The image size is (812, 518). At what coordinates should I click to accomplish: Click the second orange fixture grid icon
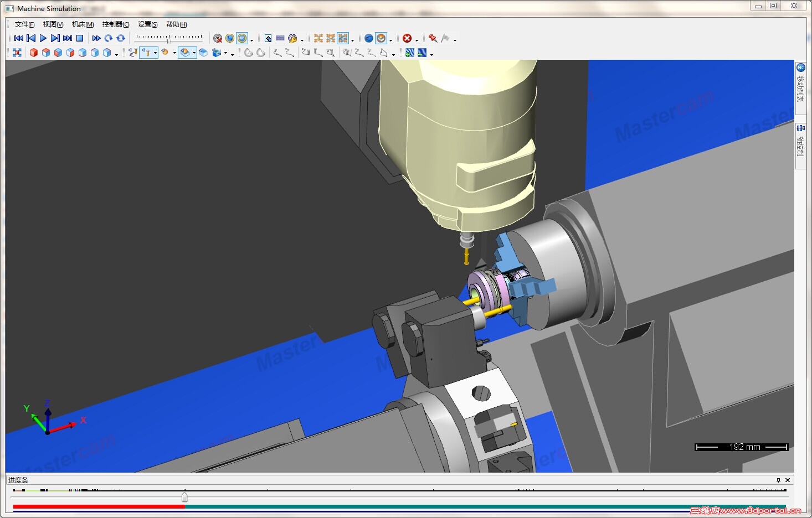(331, 38)
